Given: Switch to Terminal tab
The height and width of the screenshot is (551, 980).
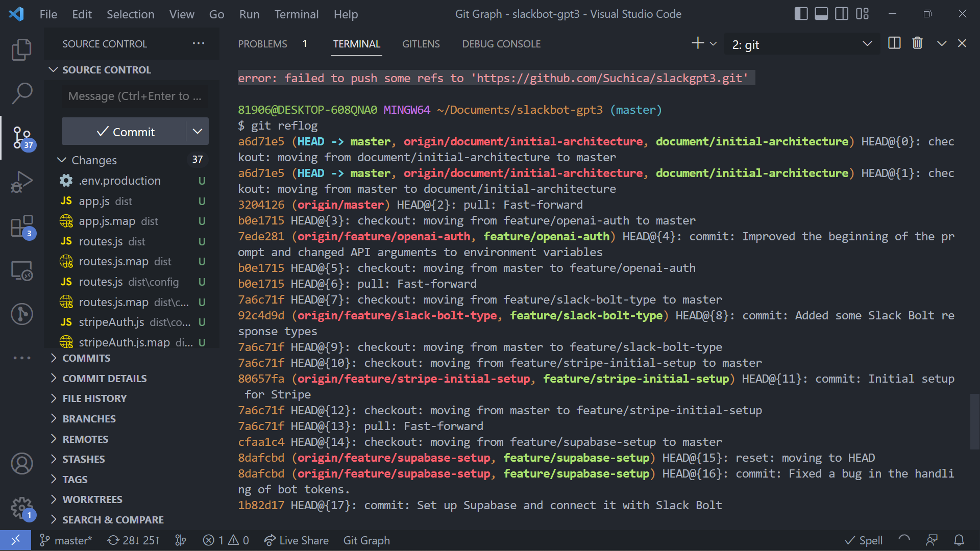Looking at the screenshot, I should [x=357, y=44].
